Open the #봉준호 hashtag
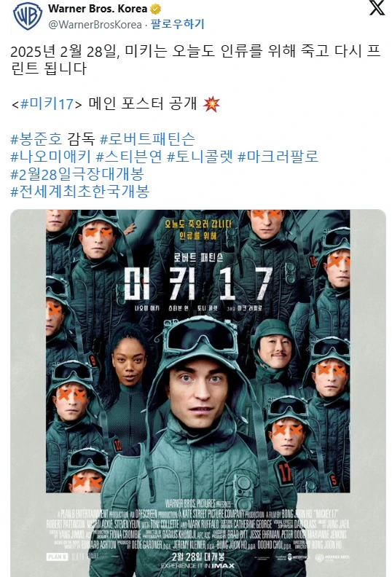 pos(36,138)
